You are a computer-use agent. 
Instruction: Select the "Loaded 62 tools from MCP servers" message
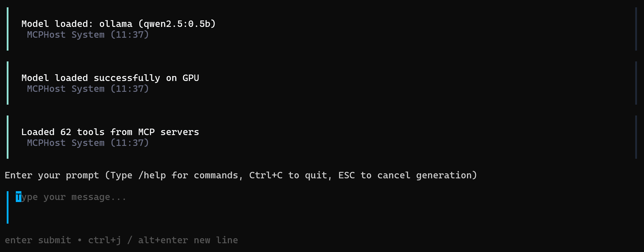(x=110, y=132)
